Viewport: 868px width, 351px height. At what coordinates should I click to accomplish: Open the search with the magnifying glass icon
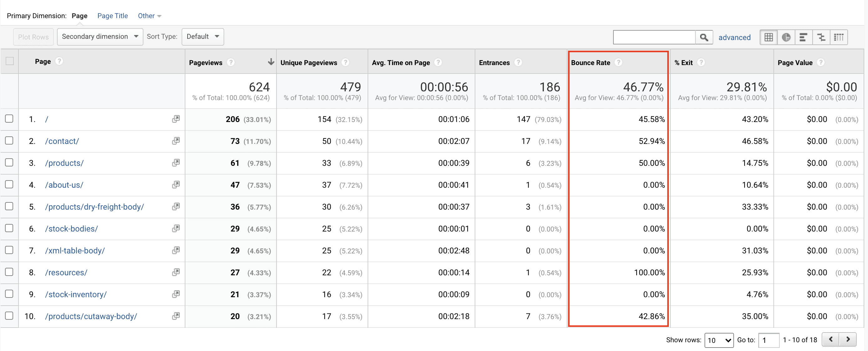(x=704, y=37)
